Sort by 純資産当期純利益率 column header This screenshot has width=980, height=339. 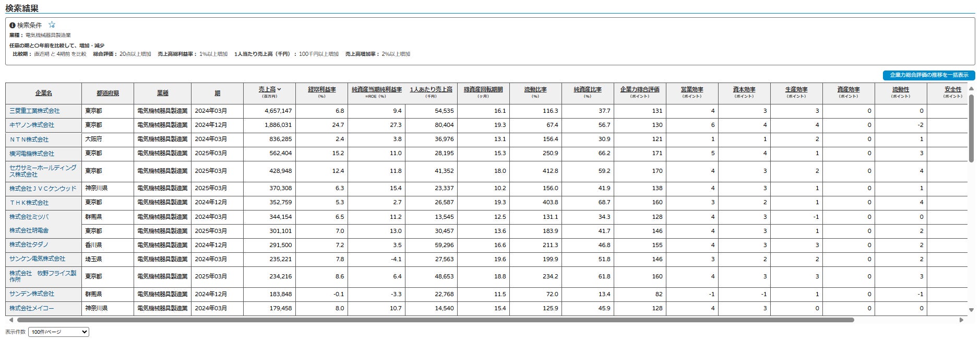(376, 89)
